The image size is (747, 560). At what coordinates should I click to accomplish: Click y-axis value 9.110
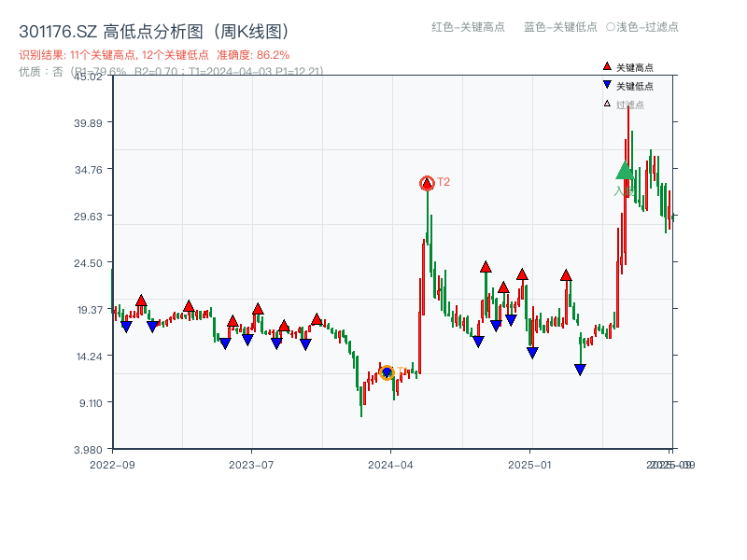tap(91, 403)
